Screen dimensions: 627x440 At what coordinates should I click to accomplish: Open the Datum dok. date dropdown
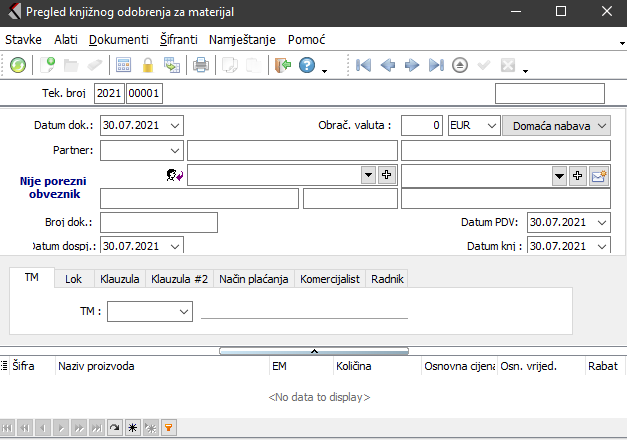[176, 125]
